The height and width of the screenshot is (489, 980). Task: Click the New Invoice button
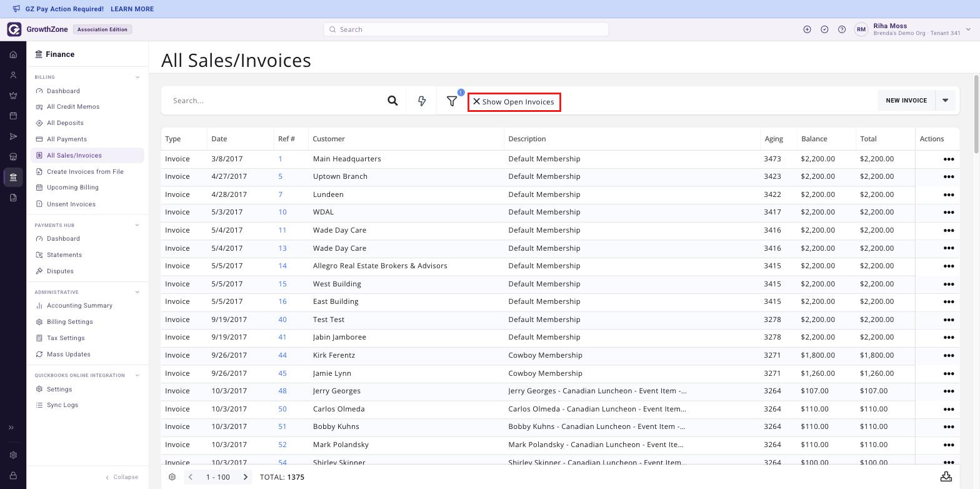pos(906,101)
